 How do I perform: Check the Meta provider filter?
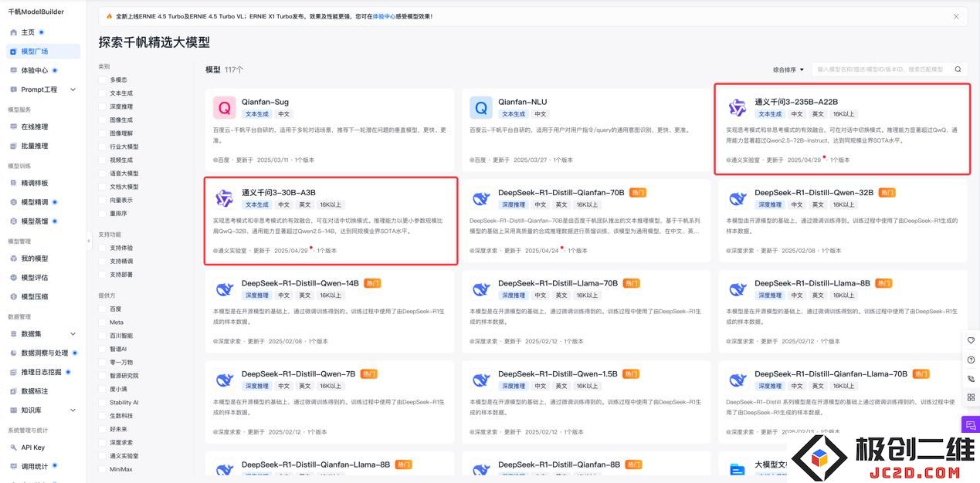point(103,322)
